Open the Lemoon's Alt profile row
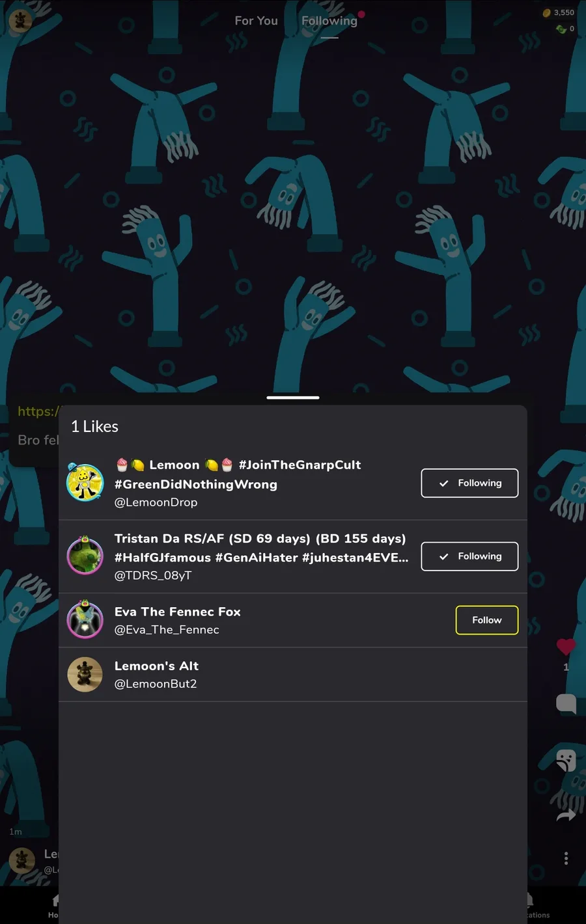The width and height of the screenshot is (586, 924). tap(293, 675)
